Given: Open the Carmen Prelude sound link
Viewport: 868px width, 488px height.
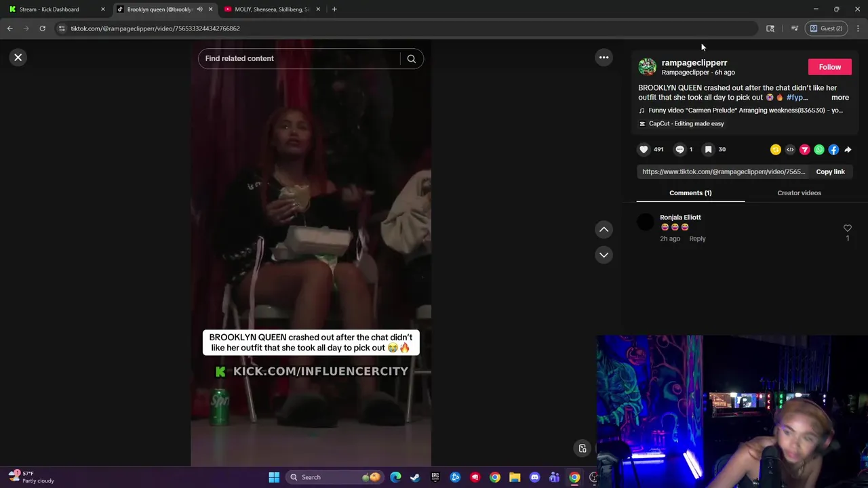Looking at the screenshot, I should coord(741,110).
